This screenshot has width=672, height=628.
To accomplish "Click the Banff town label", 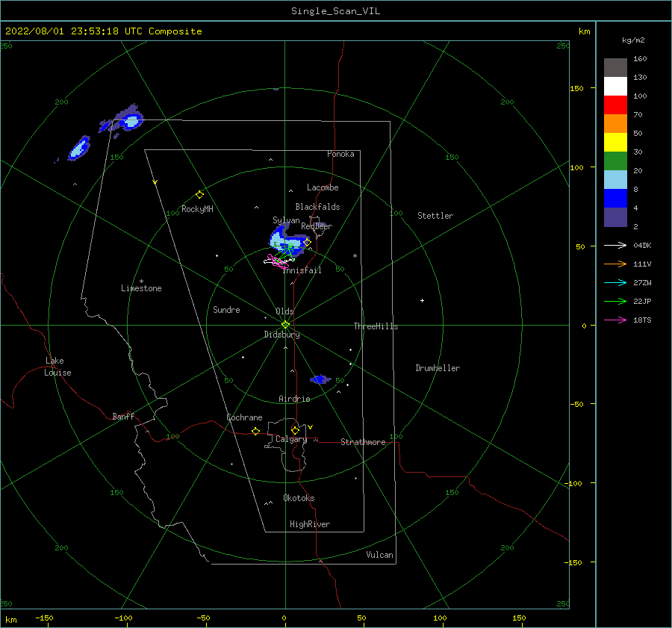I will point(123,416).
